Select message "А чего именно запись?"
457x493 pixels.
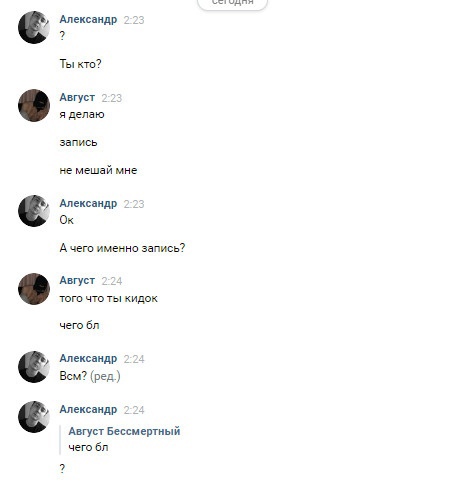tap(122, 248)
